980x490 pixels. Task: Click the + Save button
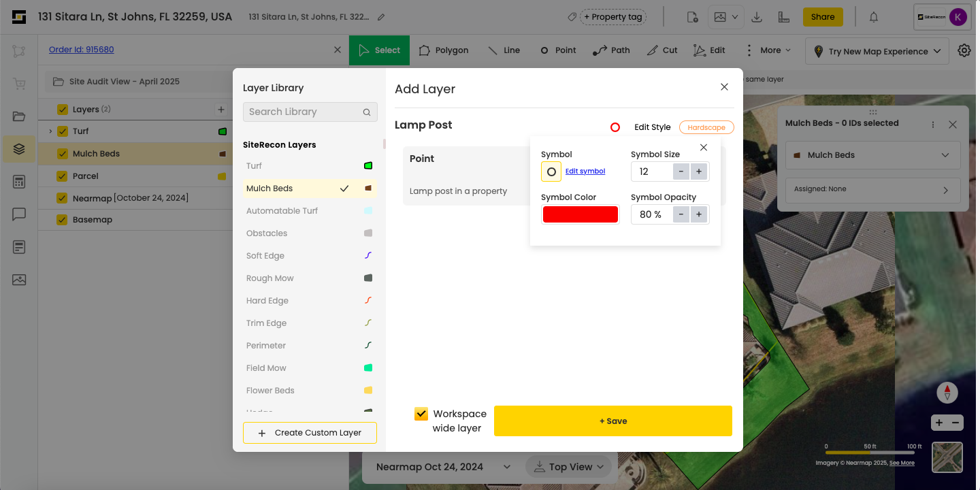coord(613,421)
